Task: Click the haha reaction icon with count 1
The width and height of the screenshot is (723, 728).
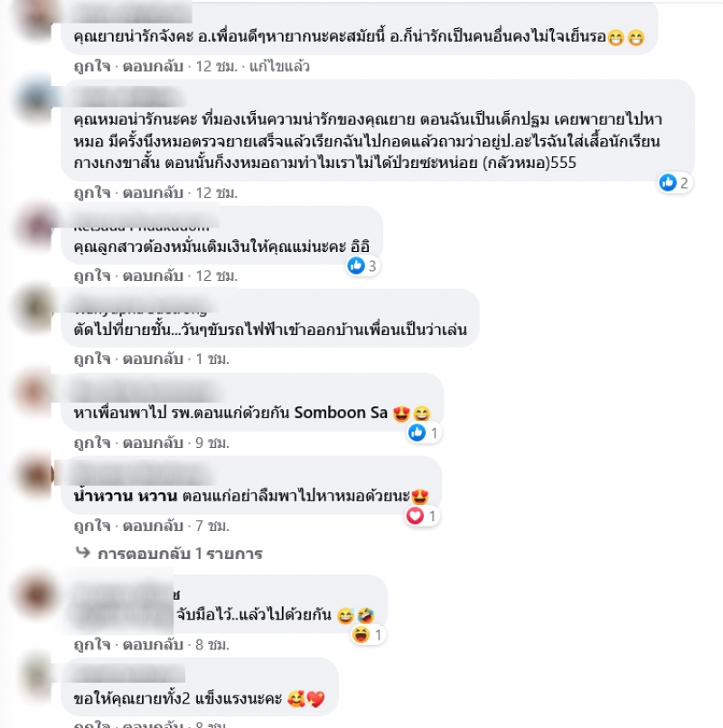Action: (361, 635)
